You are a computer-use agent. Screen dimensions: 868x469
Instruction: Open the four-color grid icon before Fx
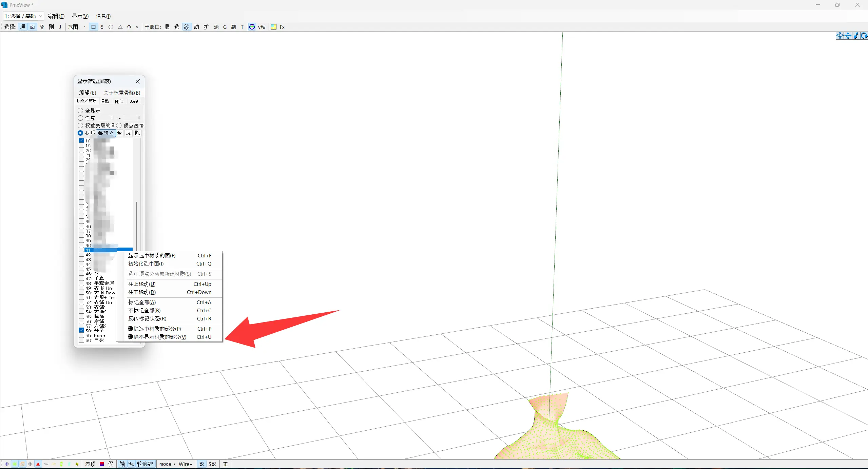(274, 27)
